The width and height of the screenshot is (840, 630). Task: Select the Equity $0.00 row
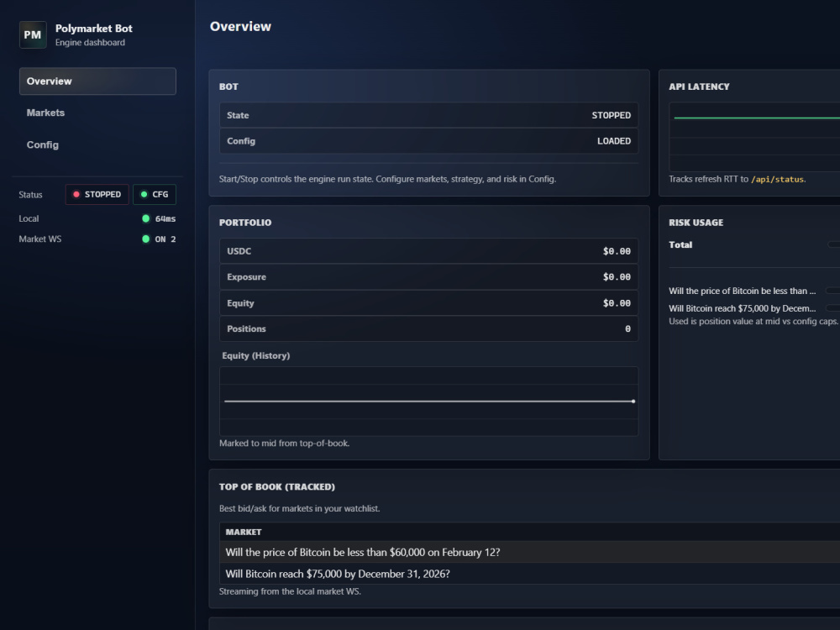[x=428, y=302]
